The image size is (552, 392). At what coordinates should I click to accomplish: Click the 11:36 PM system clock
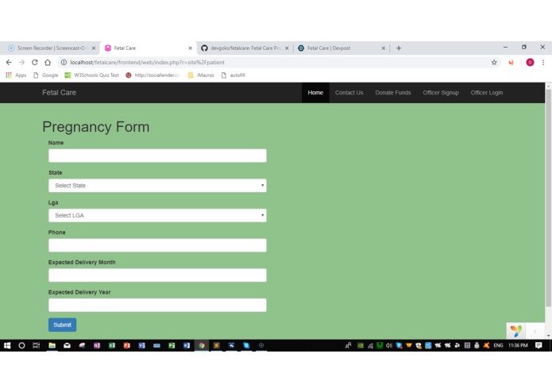coord(518,346)
